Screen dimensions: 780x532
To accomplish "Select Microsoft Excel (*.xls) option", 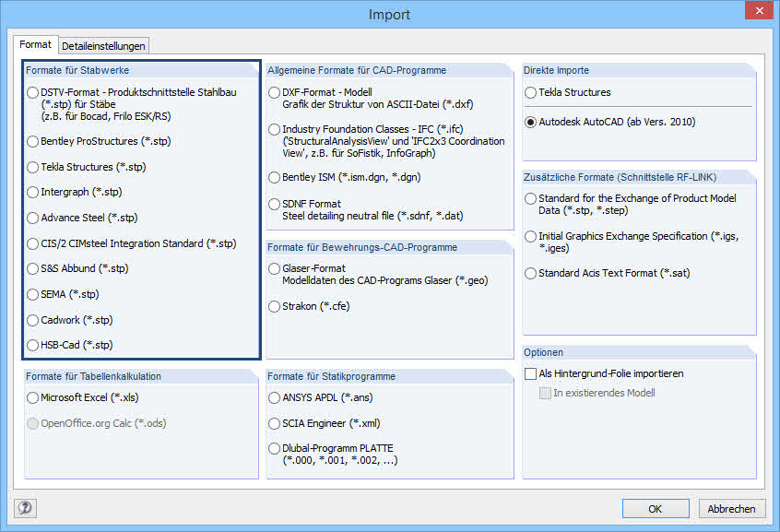I will (33, 398).
